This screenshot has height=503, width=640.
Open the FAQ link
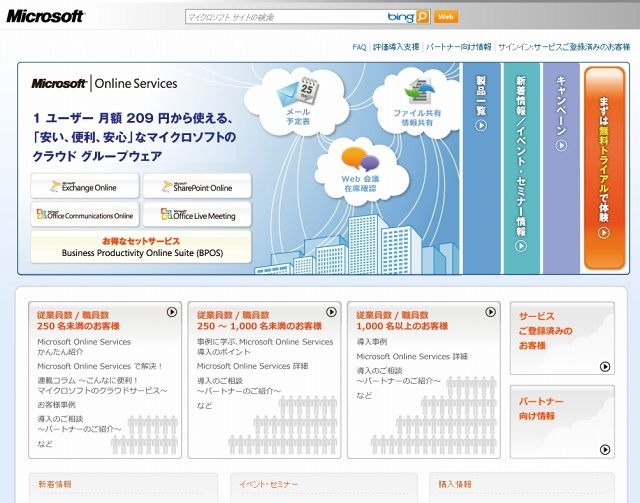click(x=359, y=47)
